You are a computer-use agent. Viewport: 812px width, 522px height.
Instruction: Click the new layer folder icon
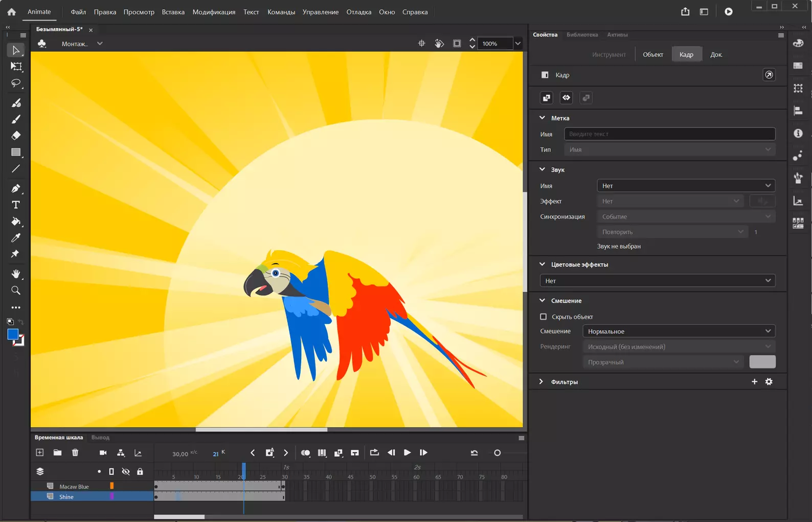tap(57, 452)
